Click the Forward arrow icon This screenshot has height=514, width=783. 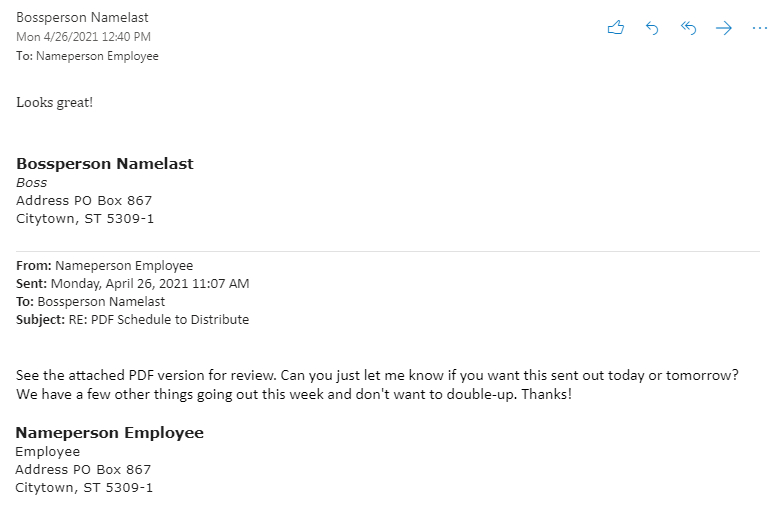(724, 28)
